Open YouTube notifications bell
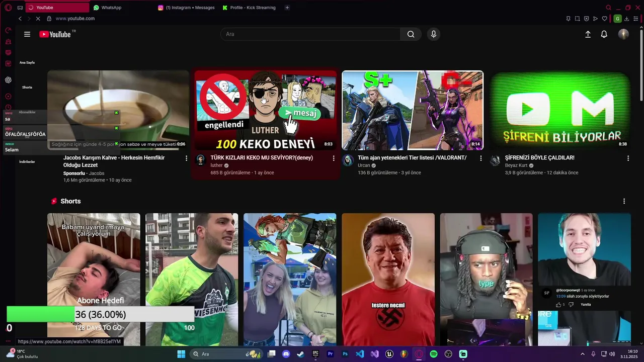Screen dimensions: 644x362 coord(604,34)
